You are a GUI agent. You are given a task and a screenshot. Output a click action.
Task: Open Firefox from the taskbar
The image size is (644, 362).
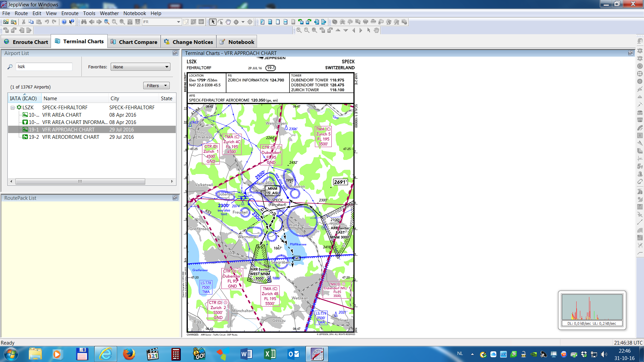tap(129, 354)
